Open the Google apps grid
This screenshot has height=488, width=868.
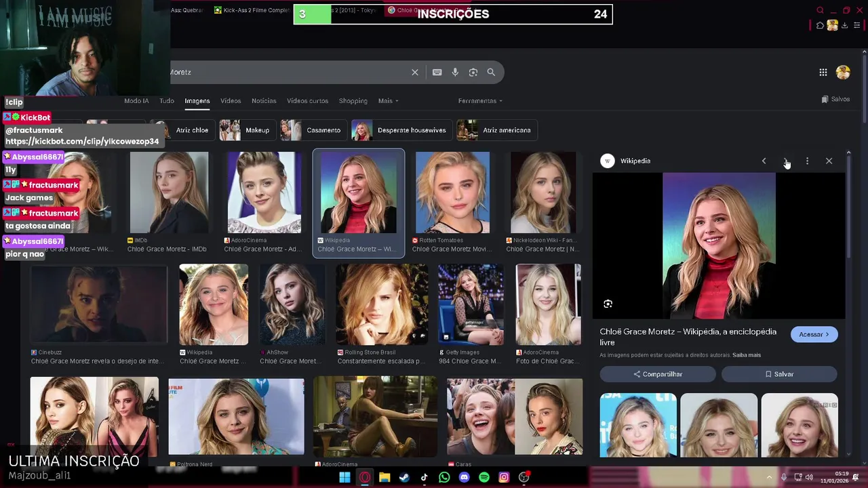[823, 73]
